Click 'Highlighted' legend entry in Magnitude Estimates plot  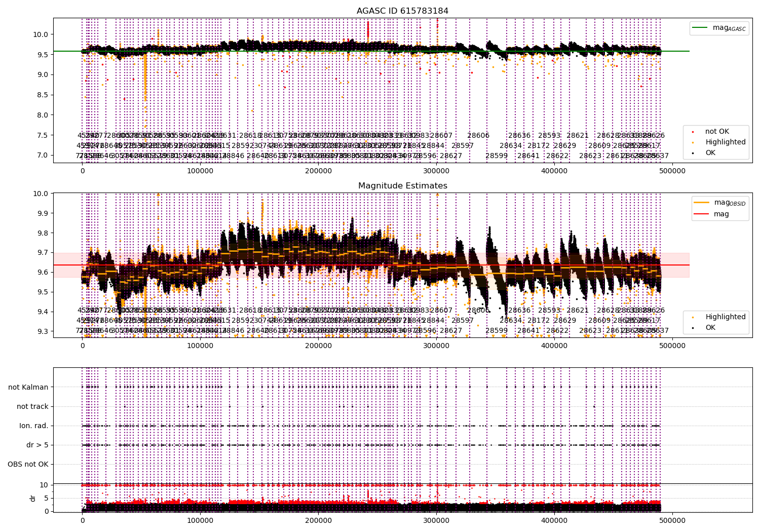tap(725, 317)
